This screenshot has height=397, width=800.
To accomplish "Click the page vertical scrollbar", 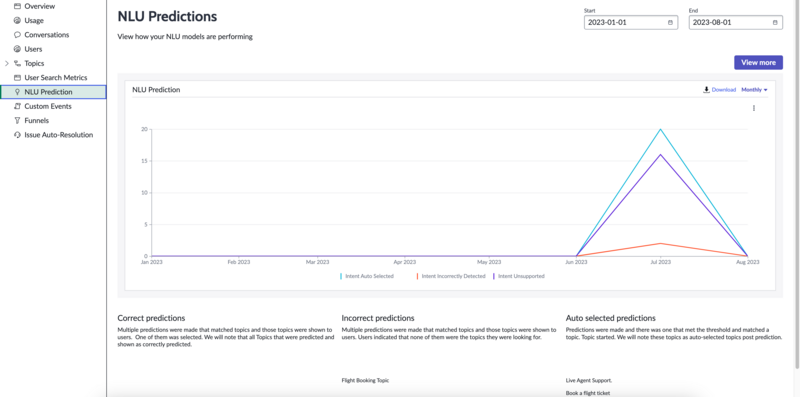I will (x=797, y=184).
